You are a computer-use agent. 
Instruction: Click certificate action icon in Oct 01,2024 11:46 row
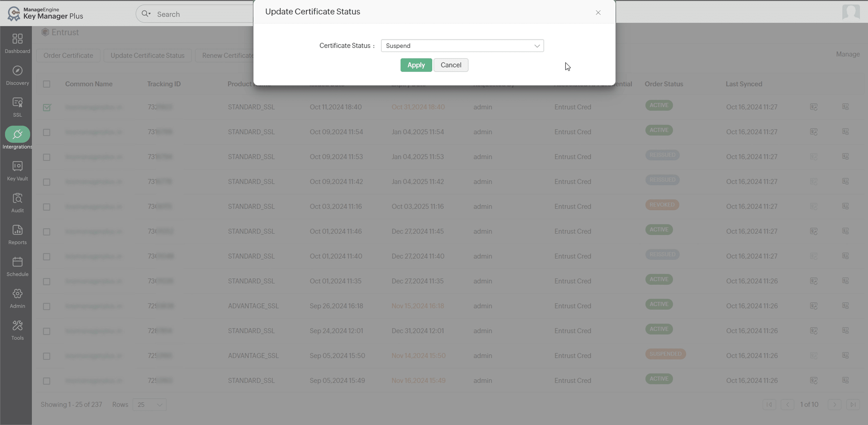click(814, 232)
